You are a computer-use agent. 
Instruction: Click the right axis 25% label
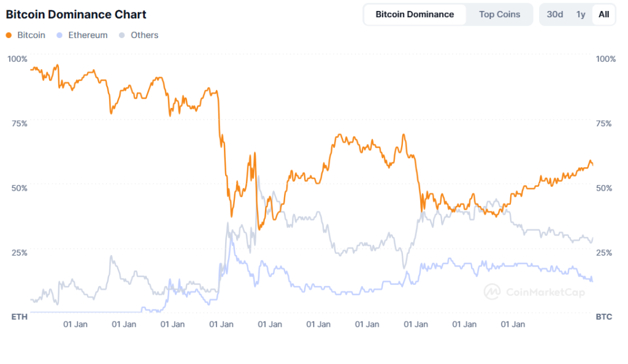tap(603, 253)
